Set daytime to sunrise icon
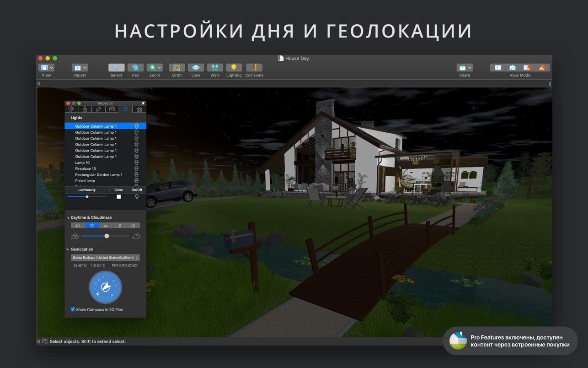Image resolution: width=588 pixels, height=368 pixels. click(x=78, y=226)
